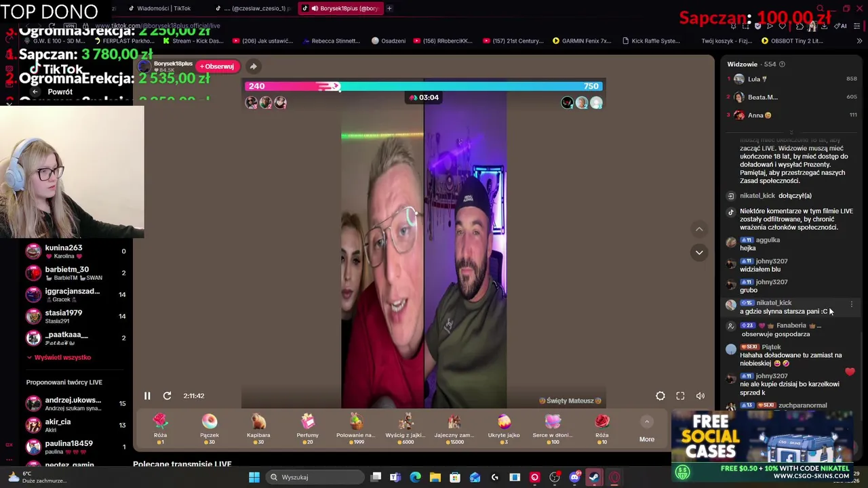Click the Free Social Cases ad banner
The image size is (868, 488).
762,446
